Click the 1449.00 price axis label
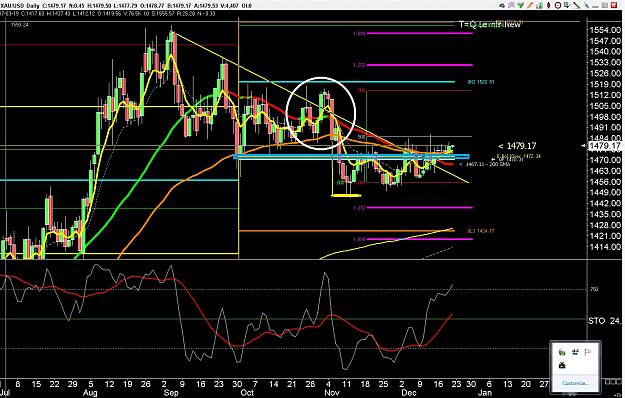This screenshot has width=625, height=398. pyautogui.click(x=605, y=193)
